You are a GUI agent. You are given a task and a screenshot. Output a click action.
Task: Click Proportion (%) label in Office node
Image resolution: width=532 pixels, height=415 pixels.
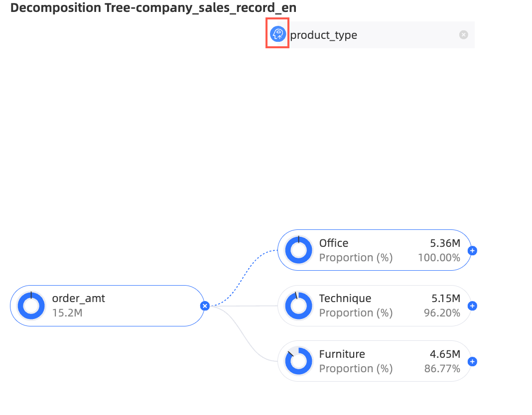click(356, 258)
